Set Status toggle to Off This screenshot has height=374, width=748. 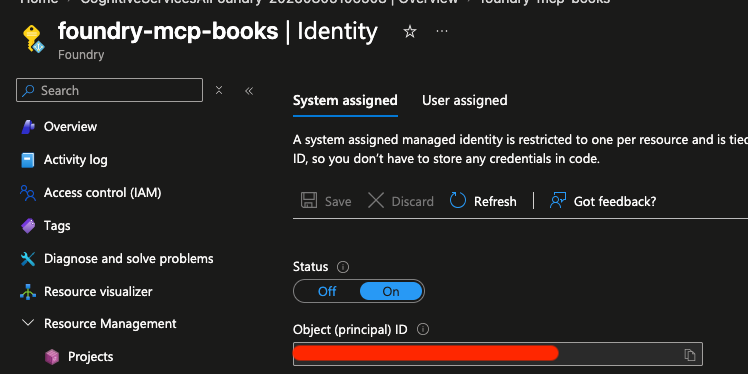pyautogui.click(x=327, y=291)
